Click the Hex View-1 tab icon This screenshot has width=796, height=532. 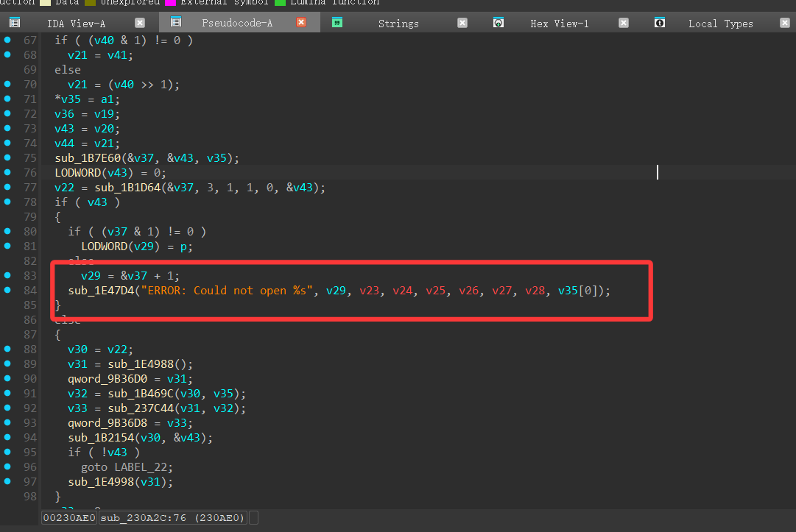pos(499,22)
